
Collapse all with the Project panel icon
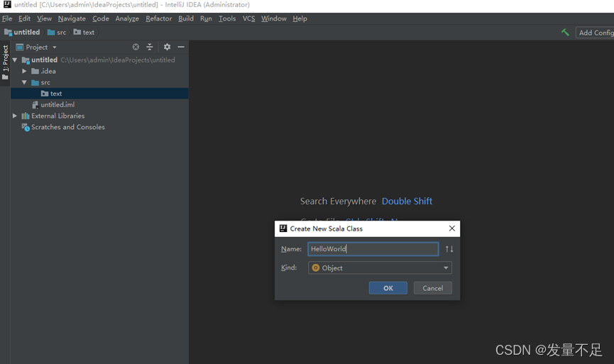pos(150,47)
